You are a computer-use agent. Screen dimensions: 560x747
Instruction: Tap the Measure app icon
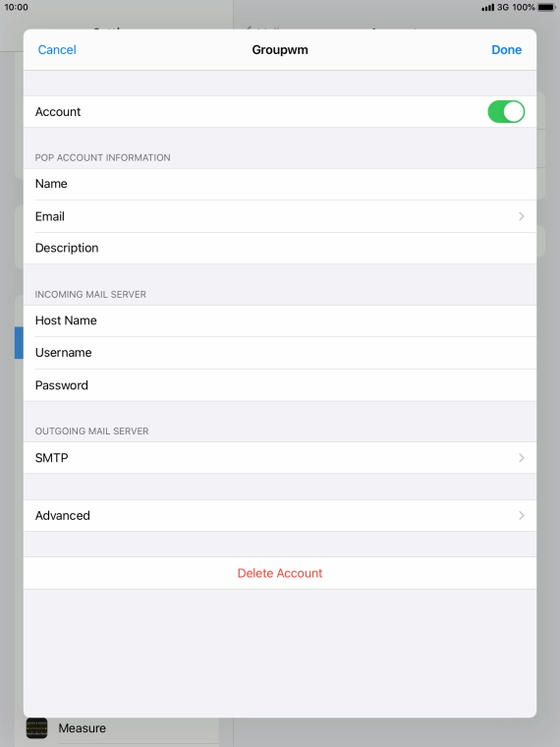[x=36, y=727]
